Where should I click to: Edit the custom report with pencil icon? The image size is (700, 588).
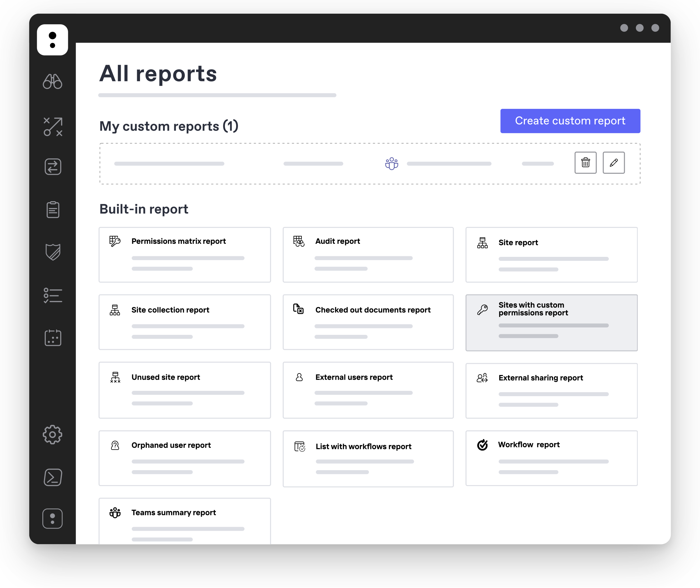point(614,163)
